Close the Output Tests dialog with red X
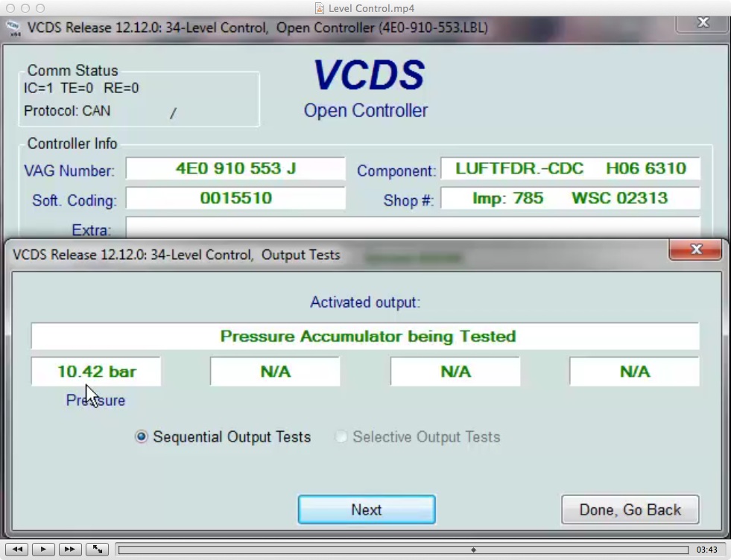The image size is (731, 560). tap(695, 249)
